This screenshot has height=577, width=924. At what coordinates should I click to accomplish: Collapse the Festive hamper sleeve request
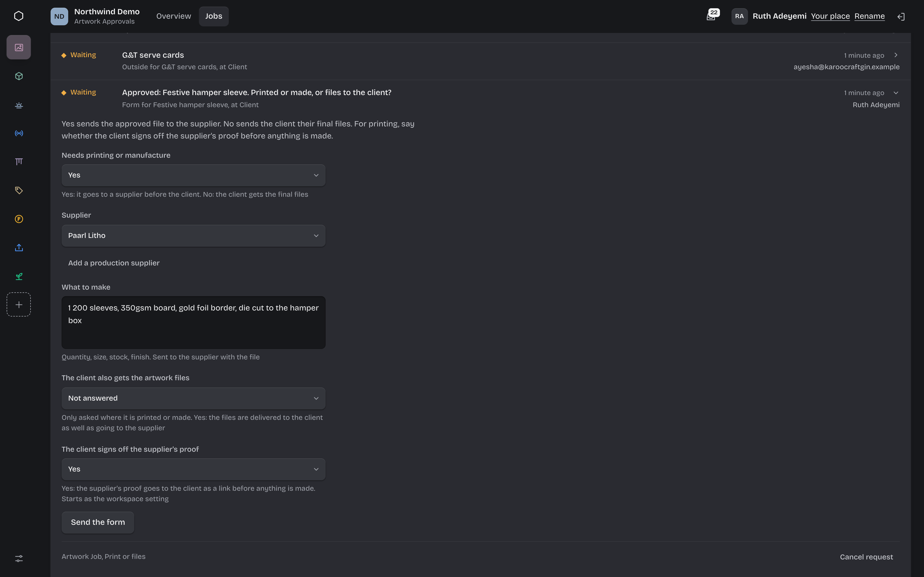896,93
